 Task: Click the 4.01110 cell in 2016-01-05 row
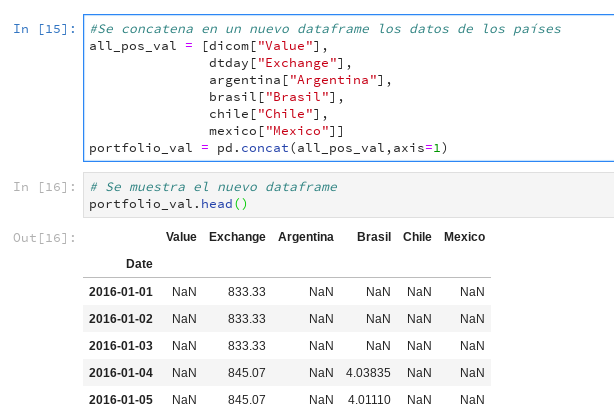click(x=367, y=400)
